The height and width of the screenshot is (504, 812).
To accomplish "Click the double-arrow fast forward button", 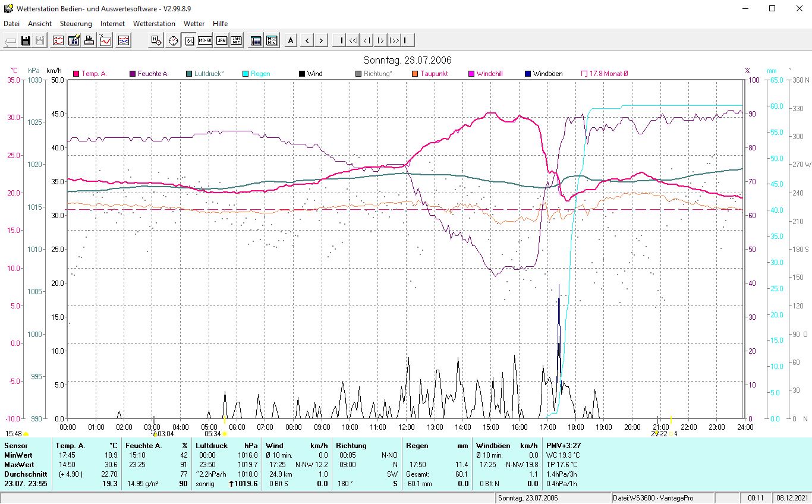I will click(x=394, y=40).
